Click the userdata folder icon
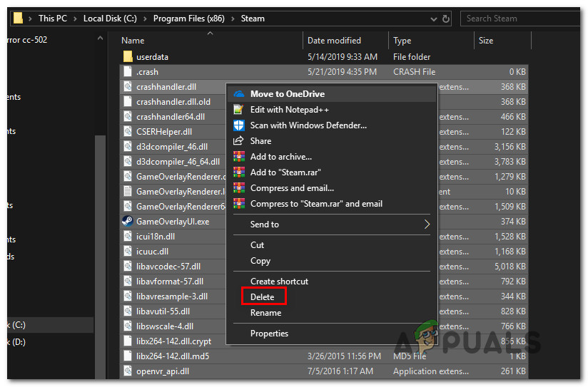This screenshot has width=588, height=387. point(128,56)
